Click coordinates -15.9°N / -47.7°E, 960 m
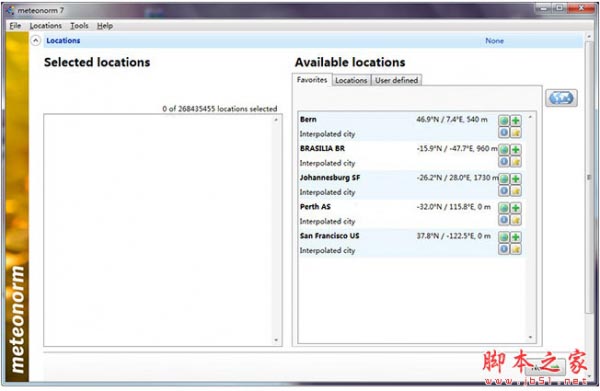Viewport: 600px width, 391px height. point(457,148)
